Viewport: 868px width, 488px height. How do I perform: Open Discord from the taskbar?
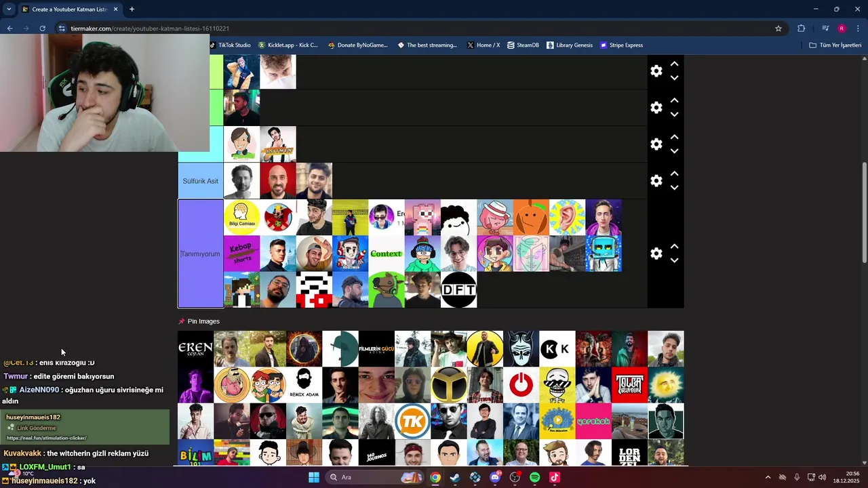tap(495, 477)
